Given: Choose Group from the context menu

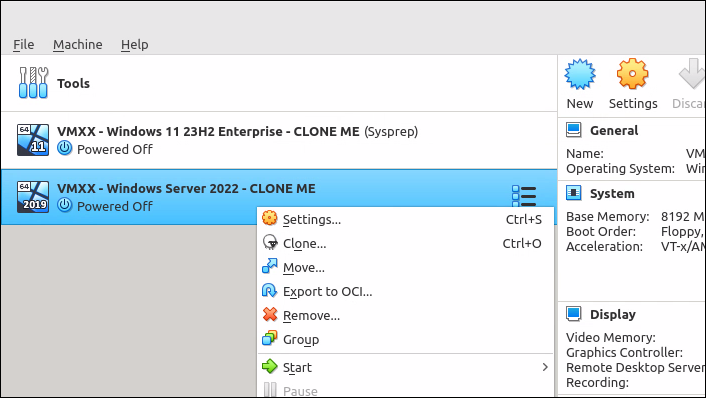Looking at the screenshot, I should click(405, 339).
